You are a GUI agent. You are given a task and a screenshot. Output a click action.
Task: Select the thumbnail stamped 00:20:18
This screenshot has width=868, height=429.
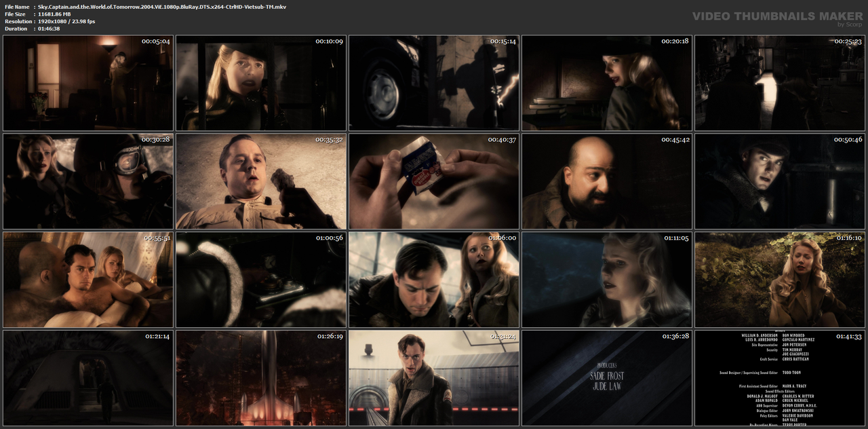[607, 83]
